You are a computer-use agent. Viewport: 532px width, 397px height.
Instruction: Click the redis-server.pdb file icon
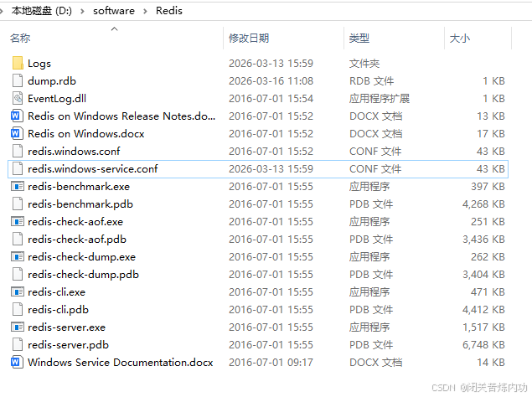point(18,345)
